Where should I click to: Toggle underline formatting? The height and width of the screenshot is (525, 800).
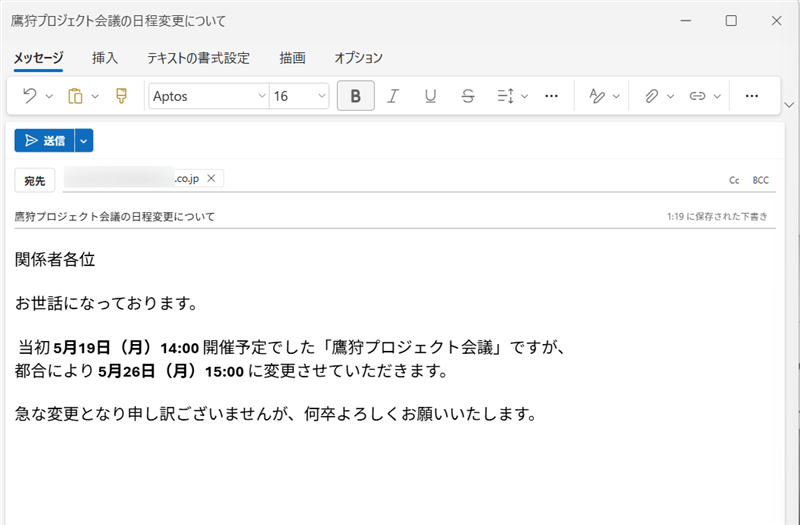coord(430,96)
